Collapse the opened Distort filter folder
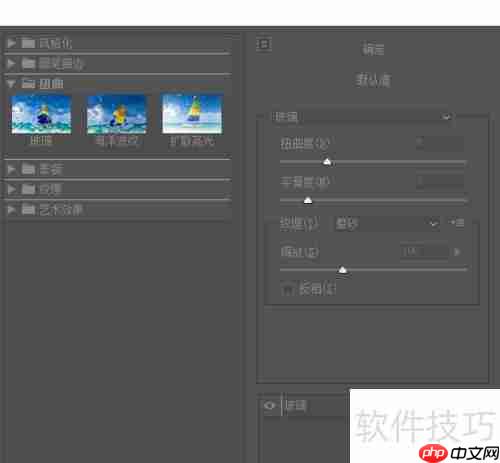The height and width of the screenshot is (463, 500). coord(11,84)
